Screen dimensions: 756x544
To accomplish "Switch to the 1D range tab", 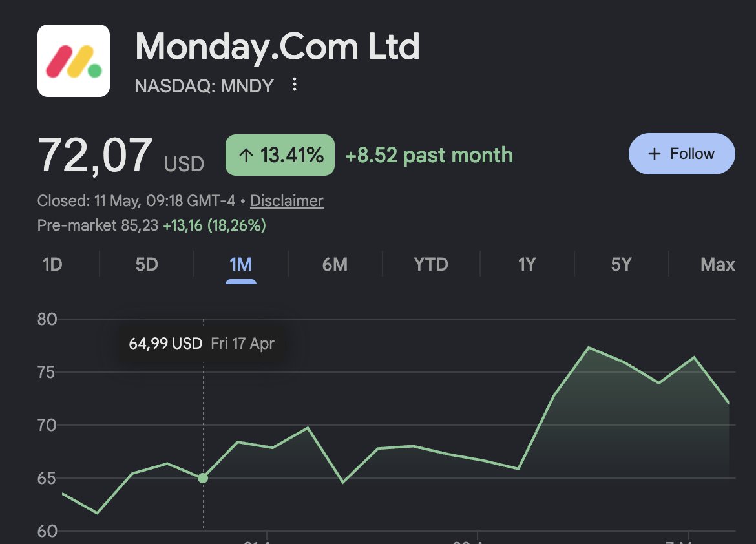I will (x=52, y=264).
